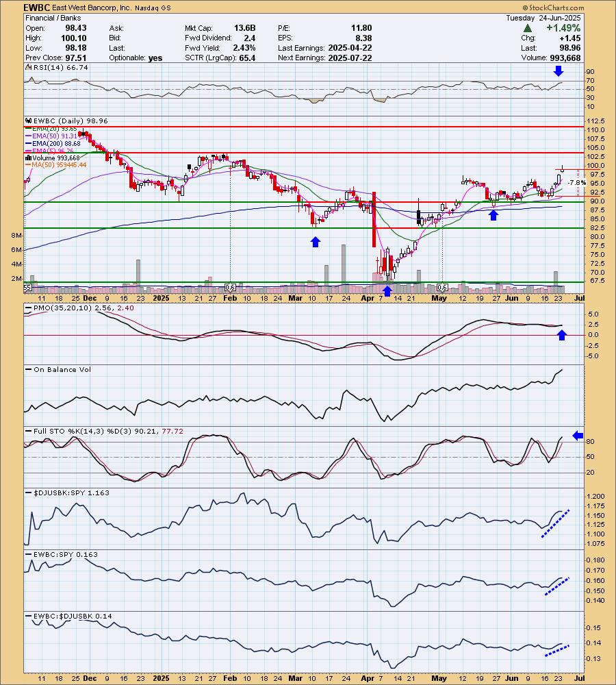Viewport: 616px width, 685px height.
Task: Click the Last Earnings date 2025-04-22
Action: point(350,48)
